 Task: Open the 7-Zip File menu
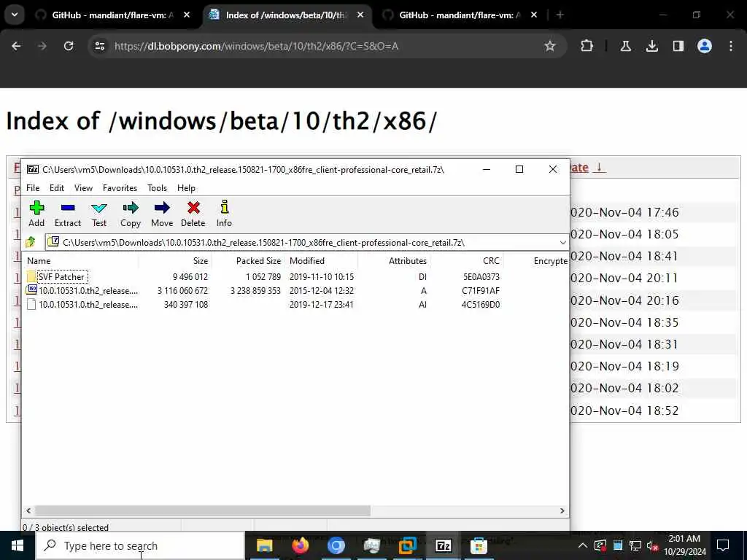[x=33, y=188]
